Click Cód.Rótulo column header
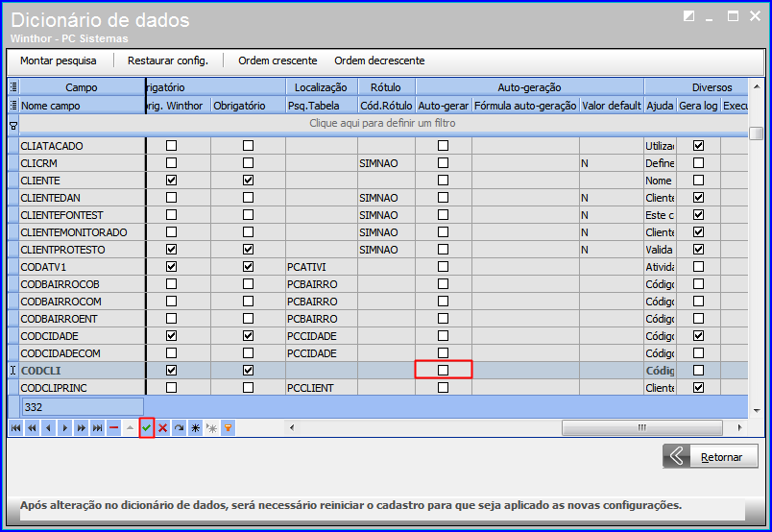Viewport: 772px width, 532px height. click(x=387, y=106)
